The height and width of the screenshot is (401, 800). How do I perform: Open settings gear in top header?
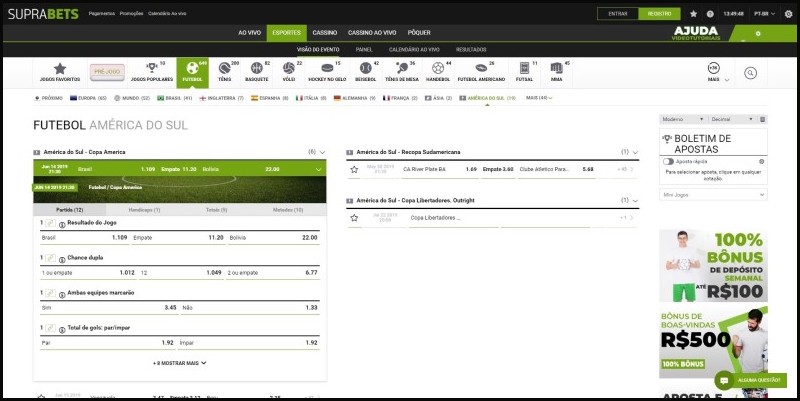[788, 14]
